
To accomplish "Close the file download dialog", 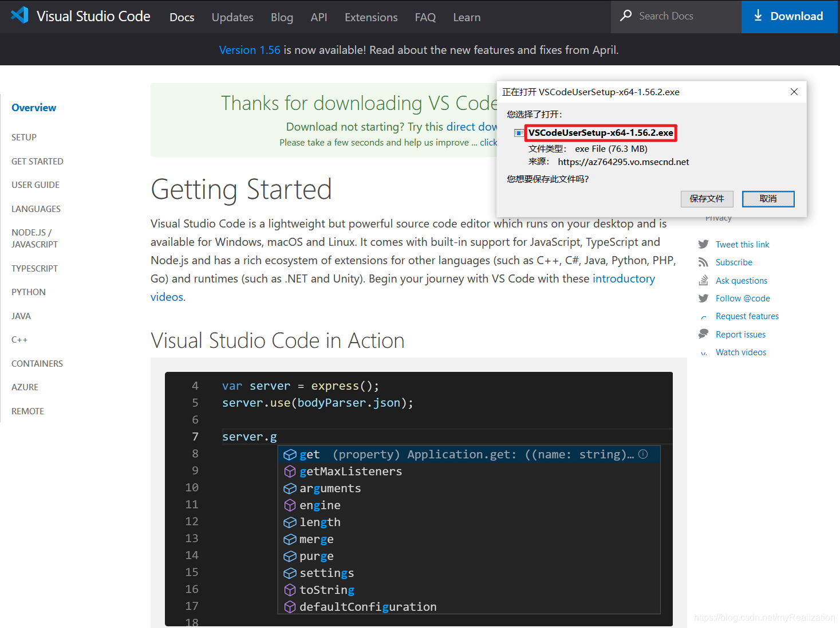I will click(794, 92).
